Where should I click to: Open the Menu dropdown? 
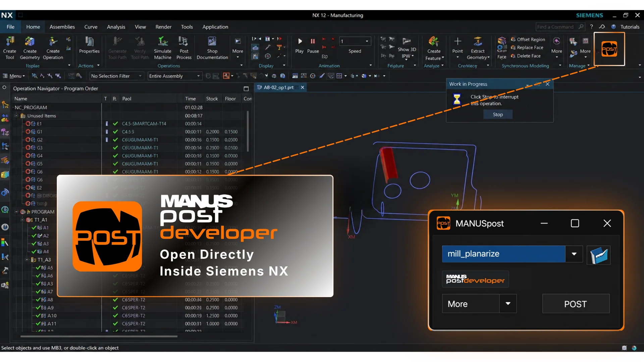coord(14,76)
